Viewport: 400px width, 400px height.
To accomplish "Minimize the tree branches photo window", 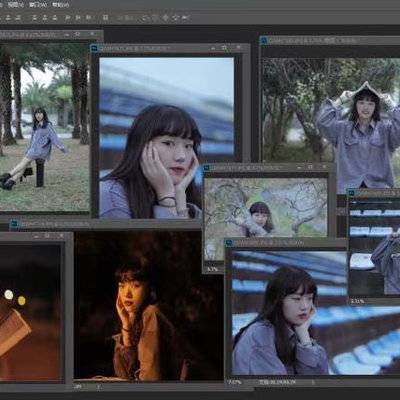I will [300, 168].
